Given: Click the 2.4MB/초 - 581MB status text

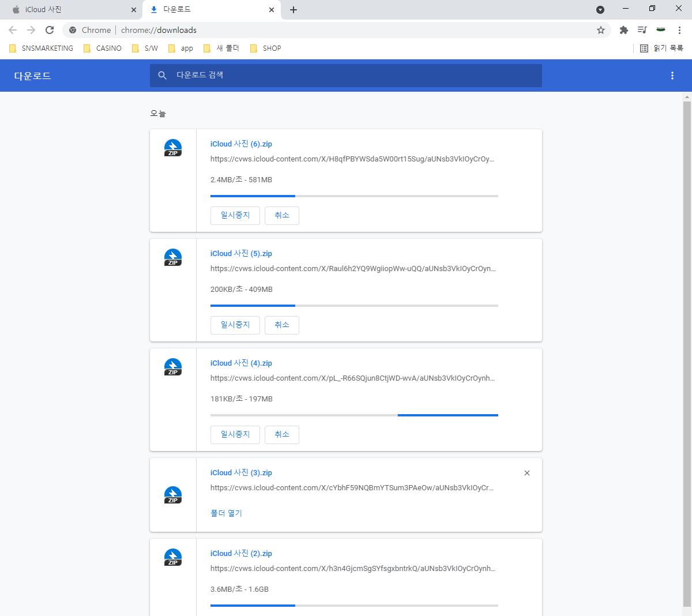Looking at the screenshot, I should tap(241, 180).
